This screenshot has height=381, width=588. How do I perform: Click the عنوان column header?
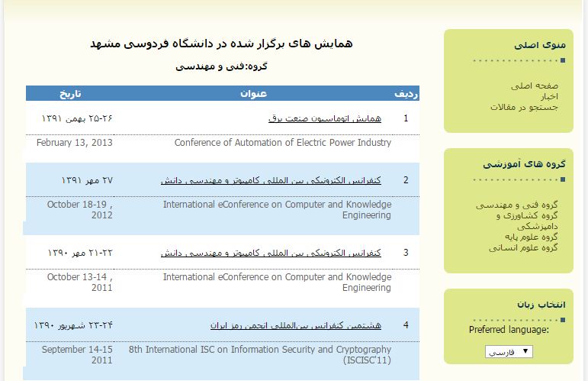[x=253, y=93]
